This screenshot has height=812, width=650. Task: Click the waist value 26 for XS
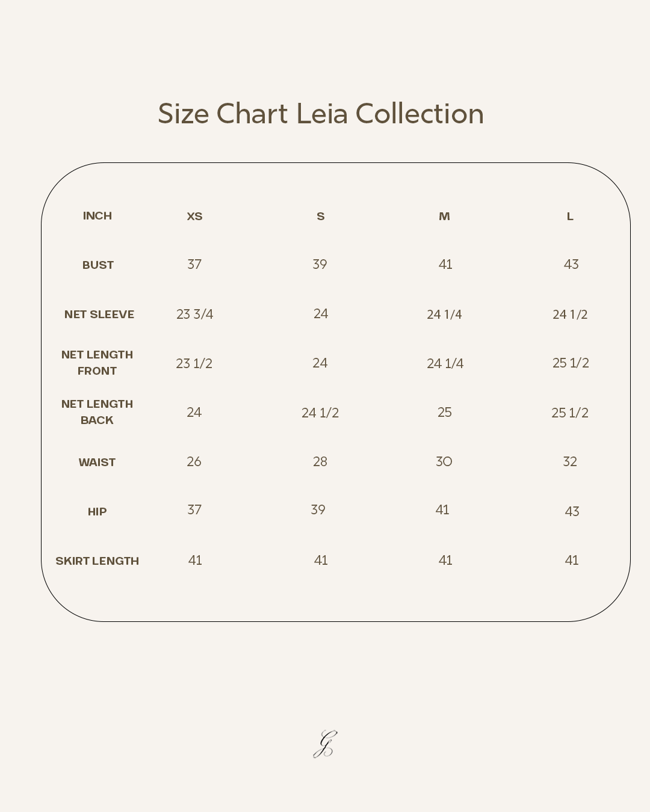click(x=194, y=461)
